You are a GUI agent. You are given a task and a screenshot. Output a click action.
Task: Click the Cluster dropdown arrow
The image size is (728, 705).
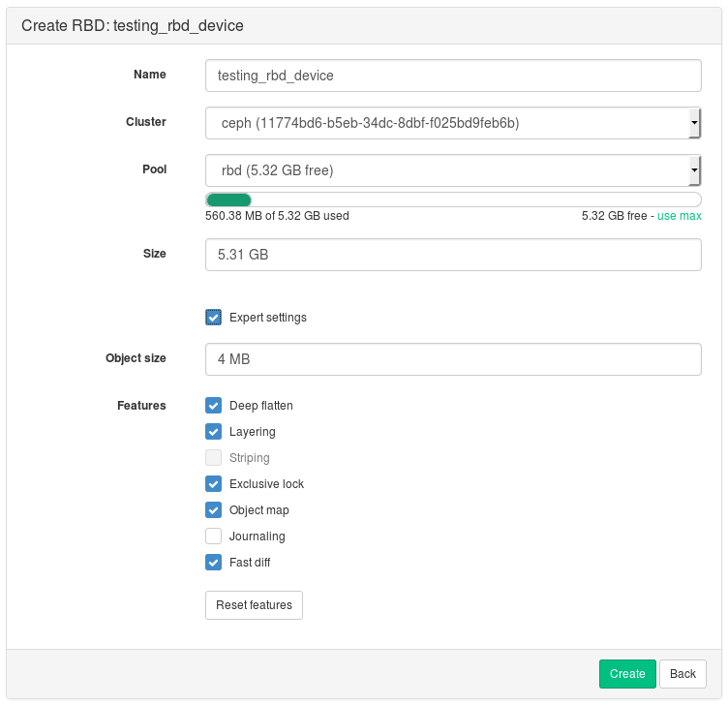tap(694, 123)
